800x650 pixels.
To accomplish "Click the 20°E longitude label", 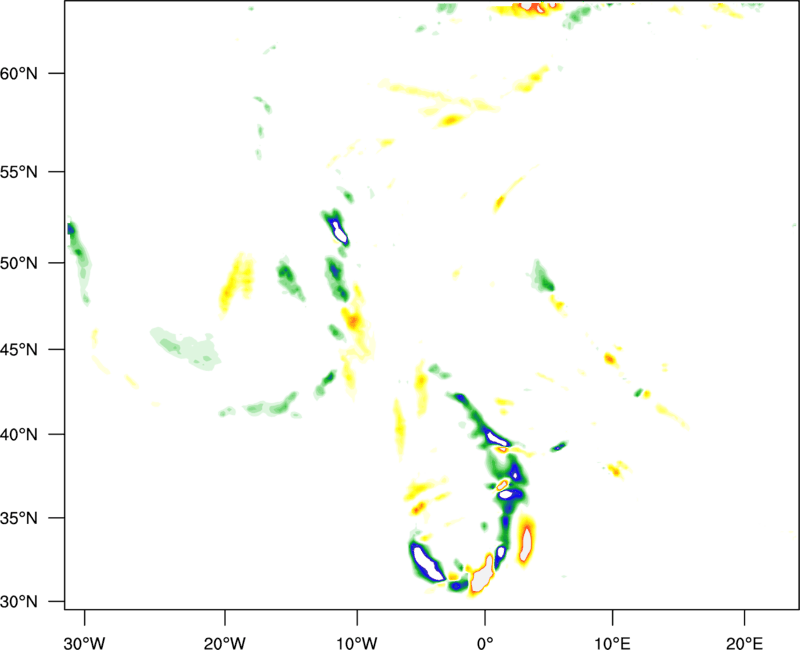I will [x=744, y=643].
